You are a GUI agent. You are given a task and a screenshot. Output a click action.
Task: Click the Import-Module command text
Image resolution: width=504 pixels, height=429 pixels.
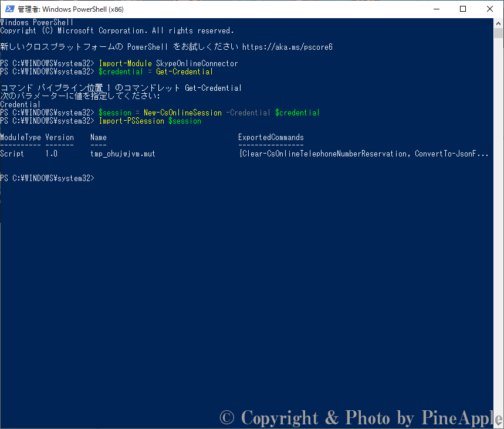tap(125, 63)
